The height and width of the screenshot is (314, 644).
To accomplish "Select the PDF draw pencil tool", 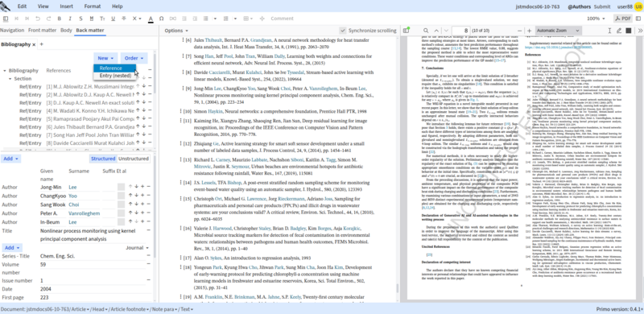I will (x=619, y=31).
